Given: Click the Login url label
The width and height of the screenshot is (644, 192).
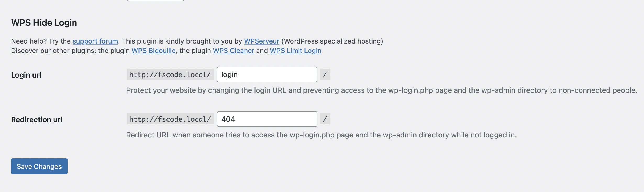Looking at the screenshot, I should pos(26,75).
